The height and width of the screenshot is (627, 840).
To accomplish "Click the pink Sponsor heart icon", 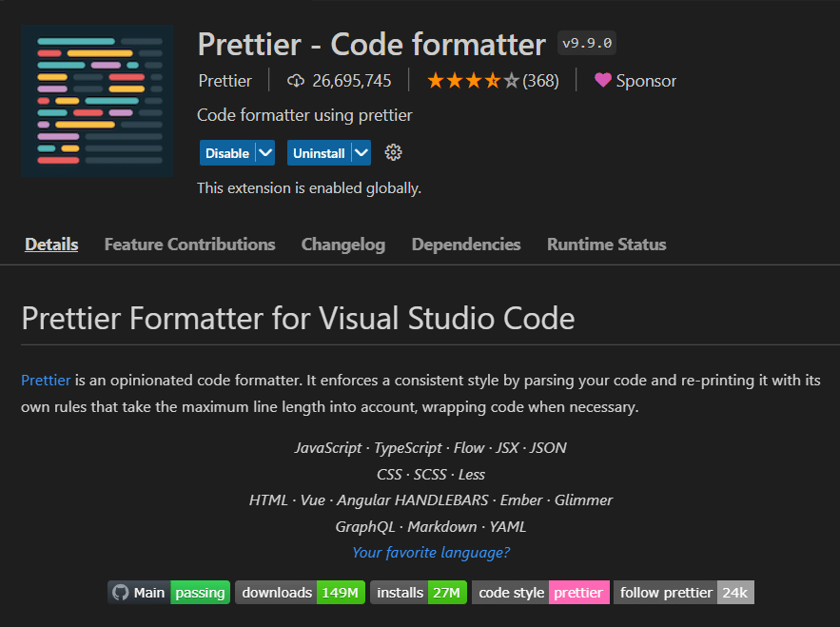I will pos(602,81).
